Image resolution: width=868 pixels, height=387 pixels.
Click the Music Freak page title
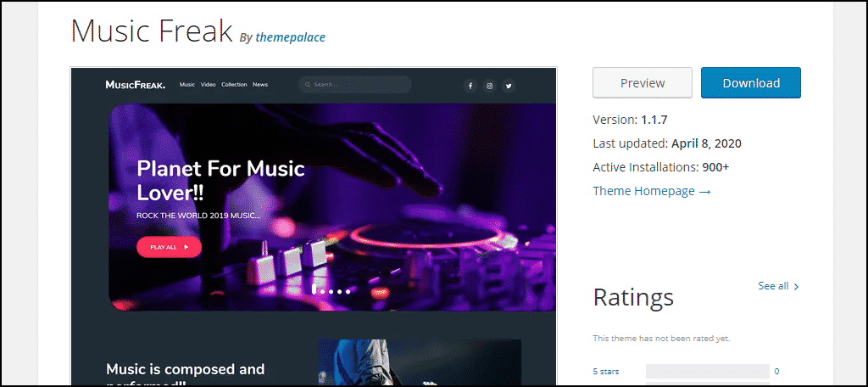[152, 31]
